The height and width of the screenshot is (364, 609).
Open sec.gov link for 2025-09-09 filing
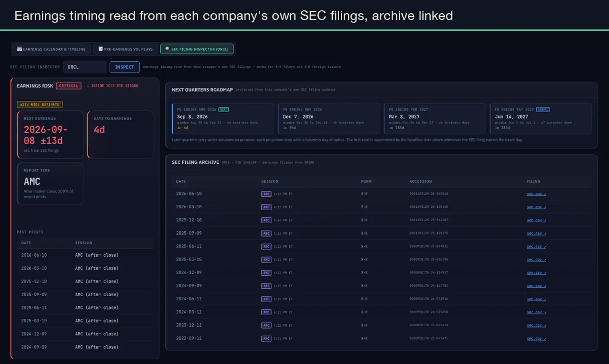536,234
